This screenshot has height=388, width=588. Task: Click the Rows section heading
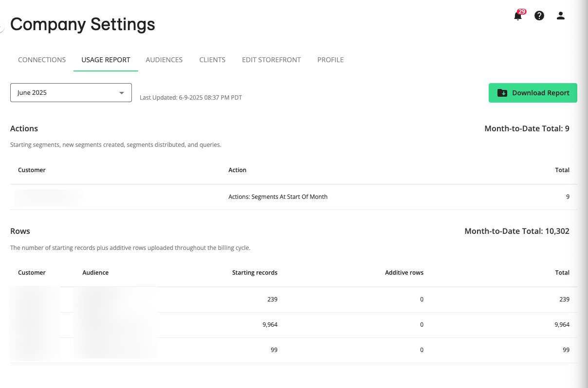click(x=20, y=231)
